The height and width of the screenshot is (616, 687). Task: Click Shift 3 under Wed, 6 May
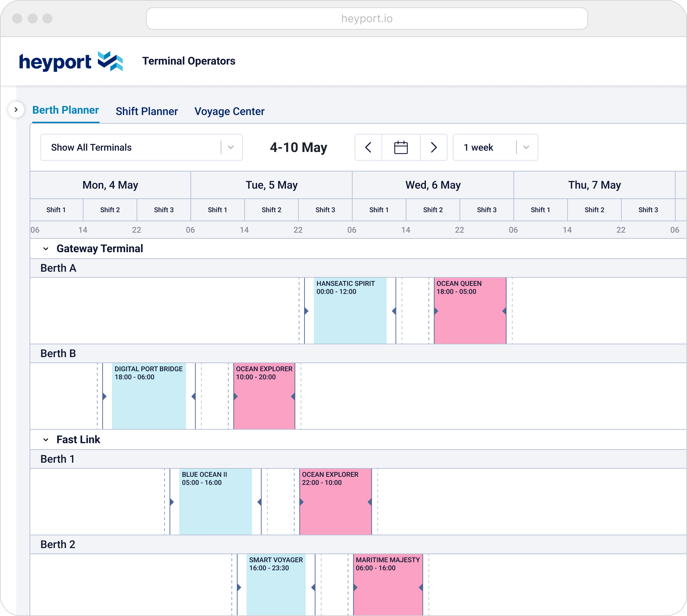click(487, 210)
